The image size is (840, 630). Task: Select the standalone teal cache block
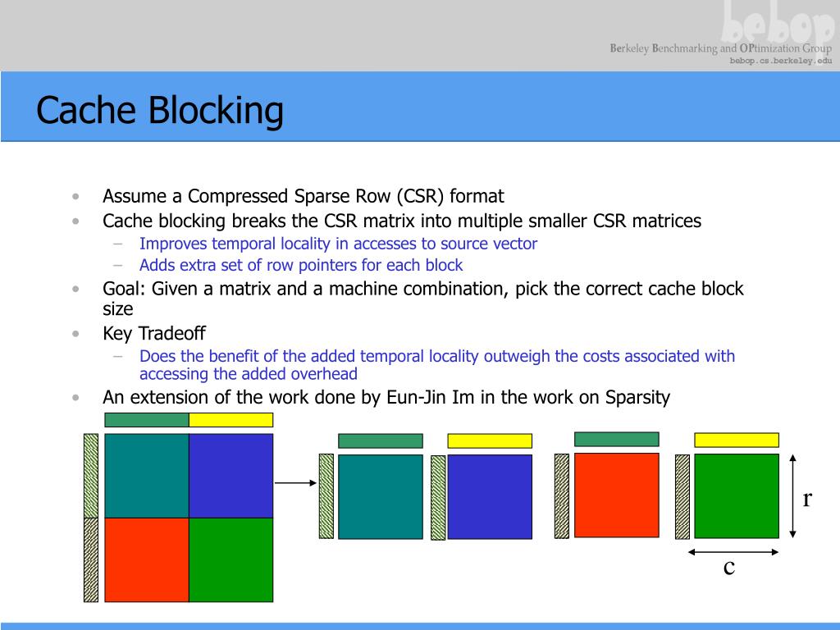point(381,496)
